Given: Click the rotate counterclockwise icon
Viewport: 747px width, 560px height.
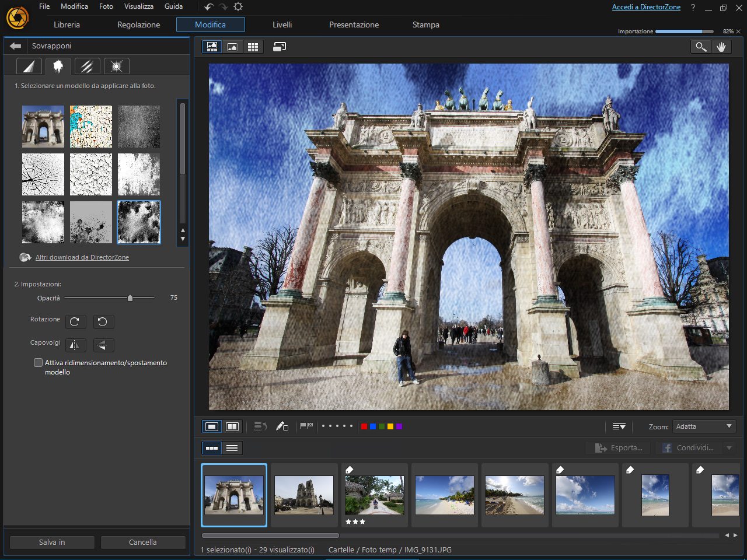Looking at the screenshot, I should [103, 322].
